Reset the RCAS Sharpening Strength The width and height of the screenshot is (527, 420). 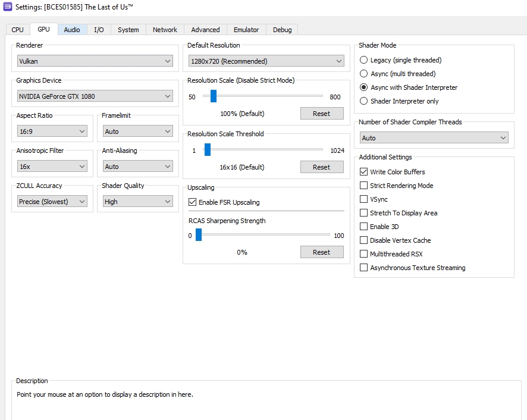[322, 252]
